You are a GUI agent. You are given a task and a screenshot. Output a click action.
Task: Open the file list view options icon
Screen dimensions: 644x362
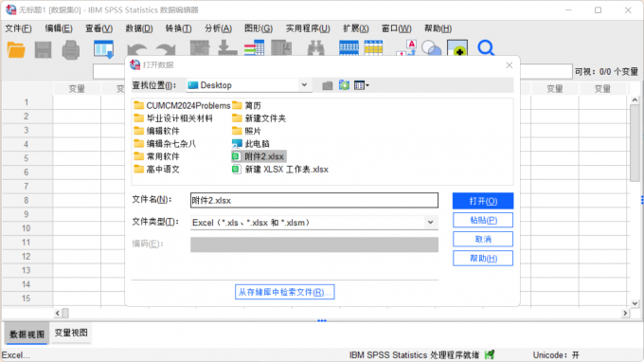362,85
